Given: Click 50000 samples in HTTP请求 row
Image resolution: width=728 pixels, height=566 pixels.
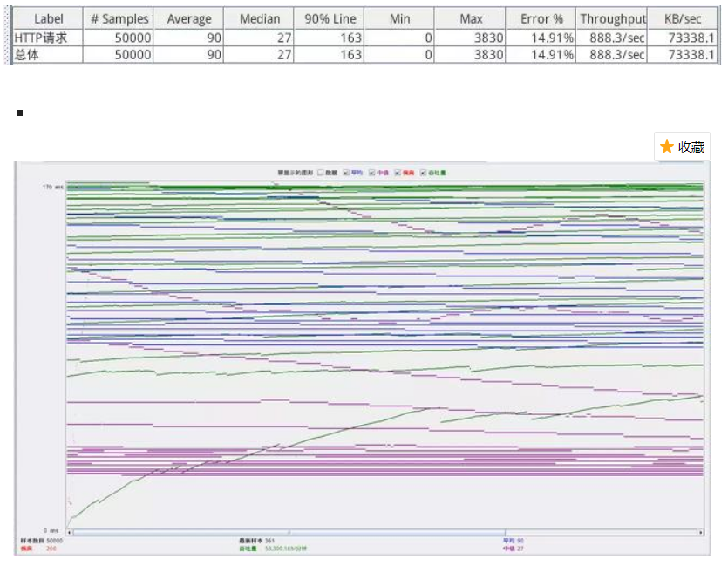Looking at the screenshot, I should pos(133,38).
